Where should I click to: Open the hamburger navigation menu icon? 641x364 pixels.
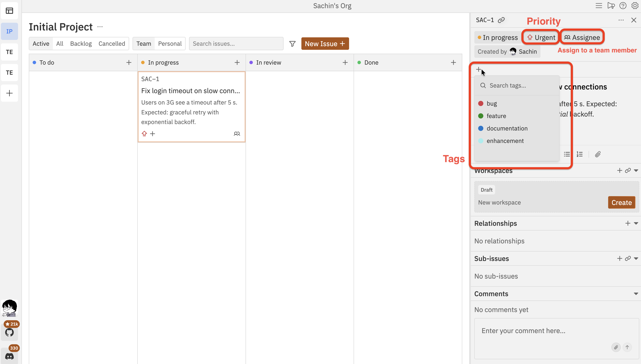[599, 6]
